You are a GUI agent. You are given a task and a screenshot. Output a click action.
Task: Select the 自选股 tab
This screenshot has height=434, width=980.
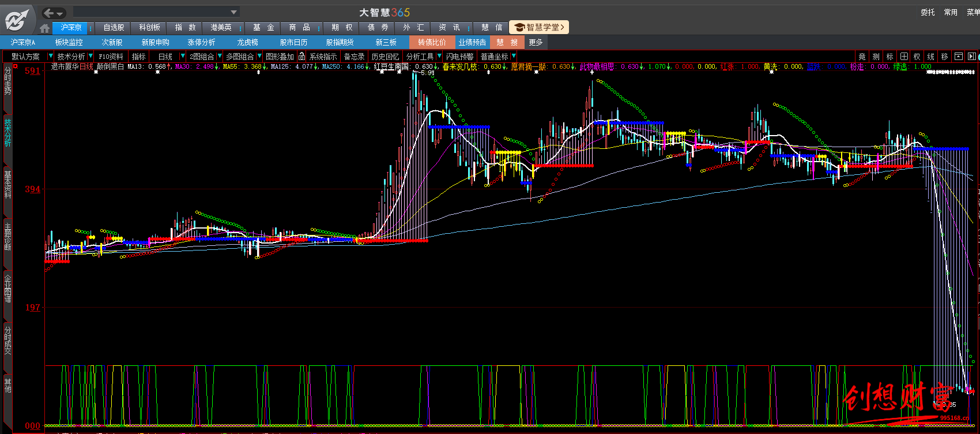114,28
